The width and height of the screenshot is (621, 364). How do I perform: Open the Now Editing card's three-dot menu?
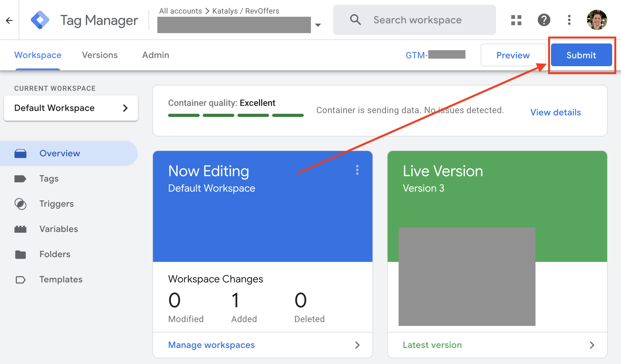pos(357,170)
